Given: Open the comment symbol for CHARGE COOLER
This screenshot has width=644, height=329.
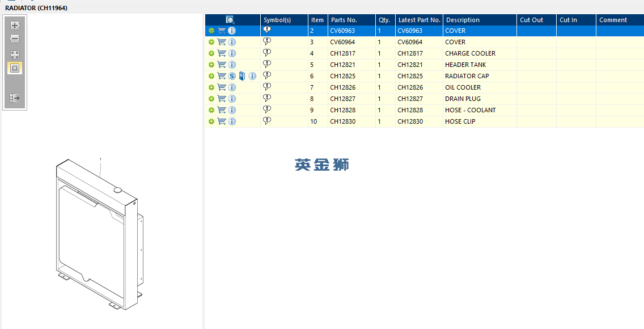Looking at the screenshot, I should [267, 53].
